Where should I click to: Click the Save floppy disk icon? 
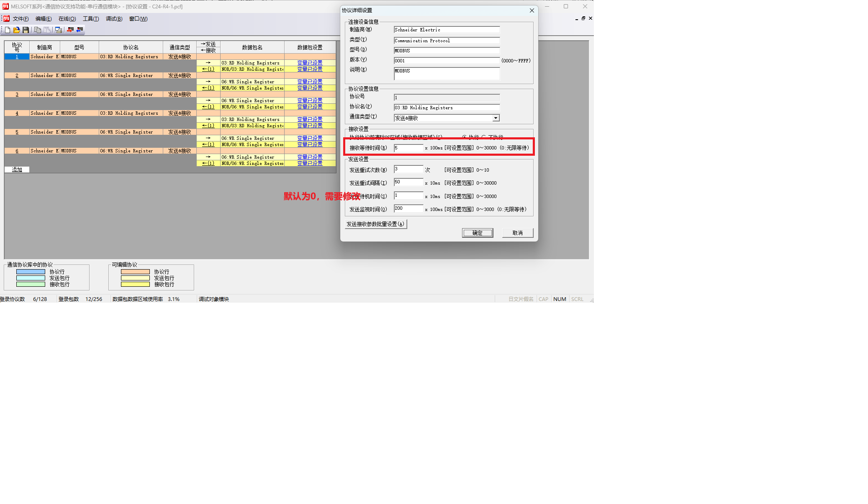(26, 30)
